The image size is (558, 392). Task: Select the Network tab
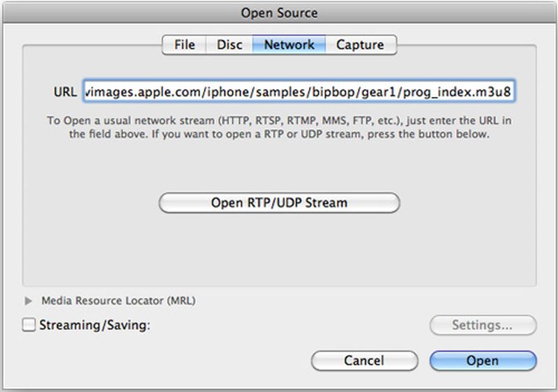(x=289, y=45)
